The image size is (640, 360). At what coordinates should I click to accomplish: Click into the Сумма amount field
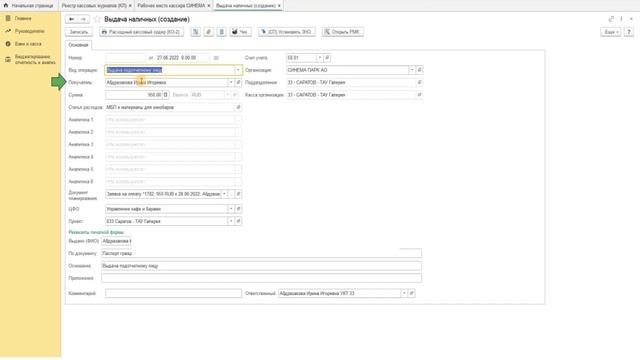pyautogui.click(x=134, y=95)
